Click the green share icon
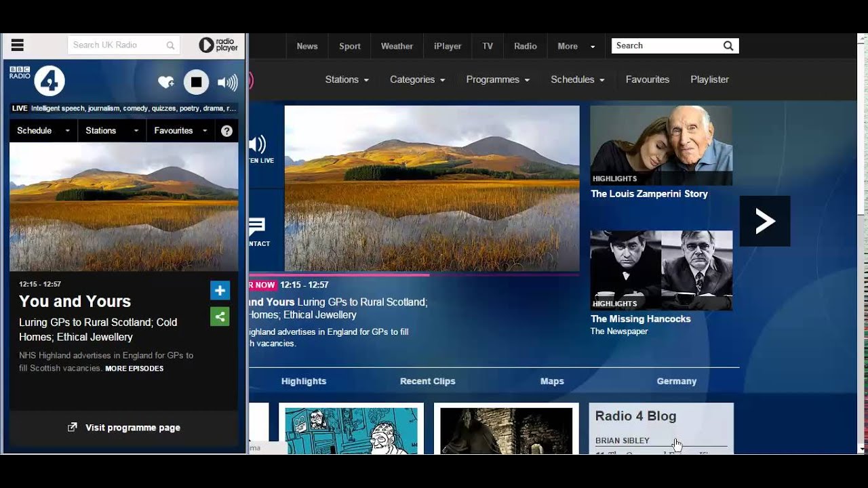 220,317
